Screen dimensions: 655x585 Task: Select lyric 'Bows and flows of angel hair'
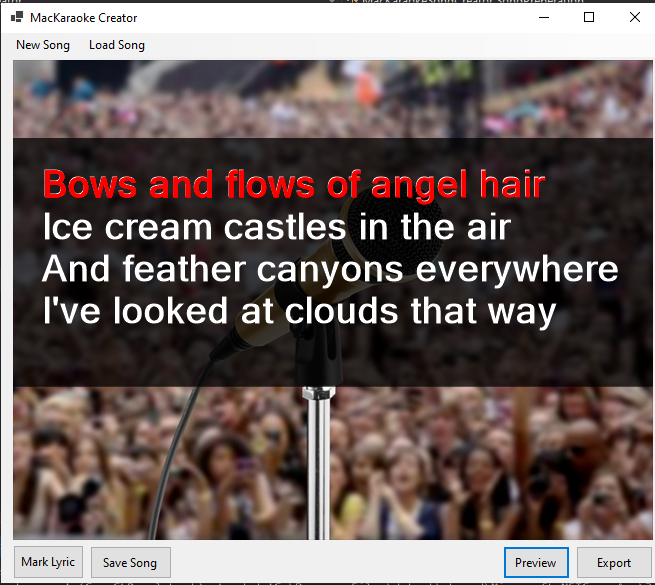(294, 184)
